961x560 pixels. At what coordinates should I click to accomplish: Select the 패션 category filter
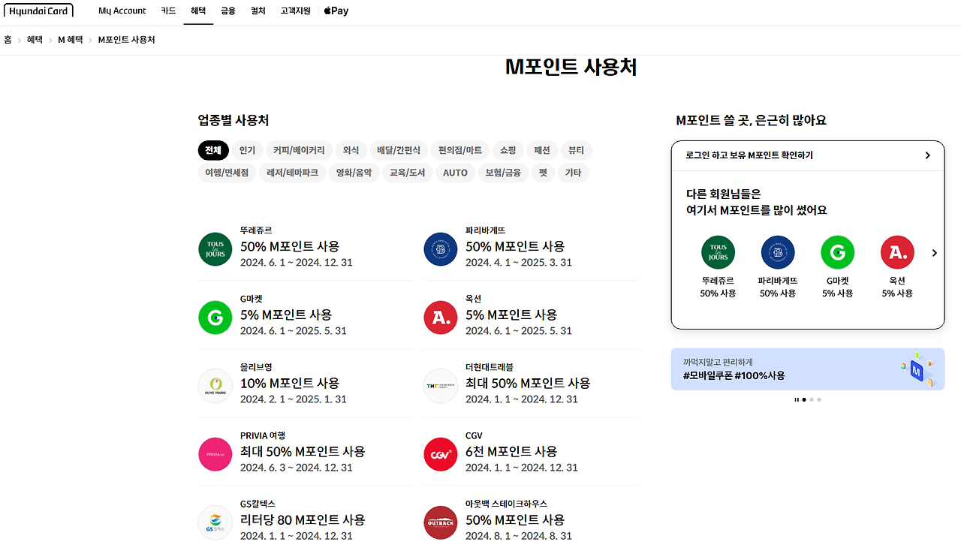click(542, 150)
